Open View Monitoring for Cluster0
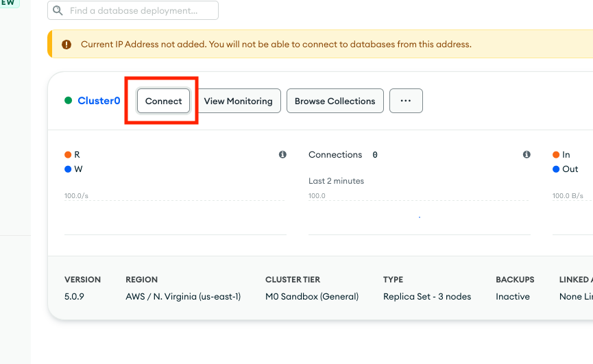The width and height of the screenshot is (593, 364). pos(238,101)
